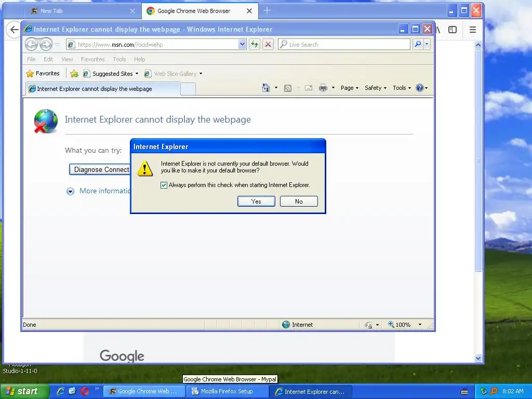Toggle the sidebar icon in Mypal toolbar
532x399 pixels.
(x=453, y=30)
